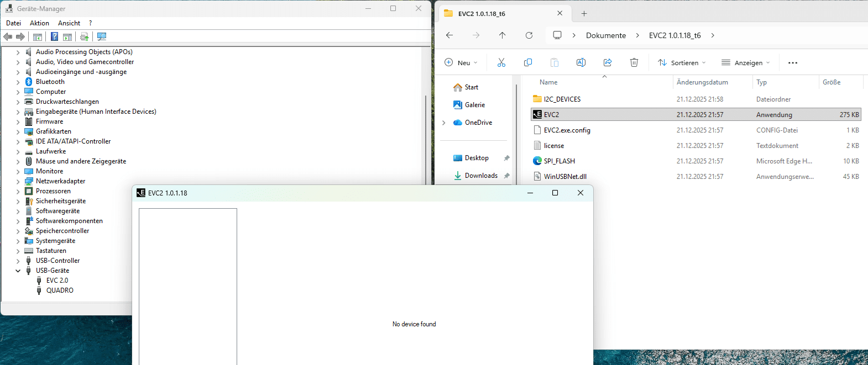Select the EVC2 application file
Image resolution: width=868 pixels, height=365 pixels.
[696, 115]
